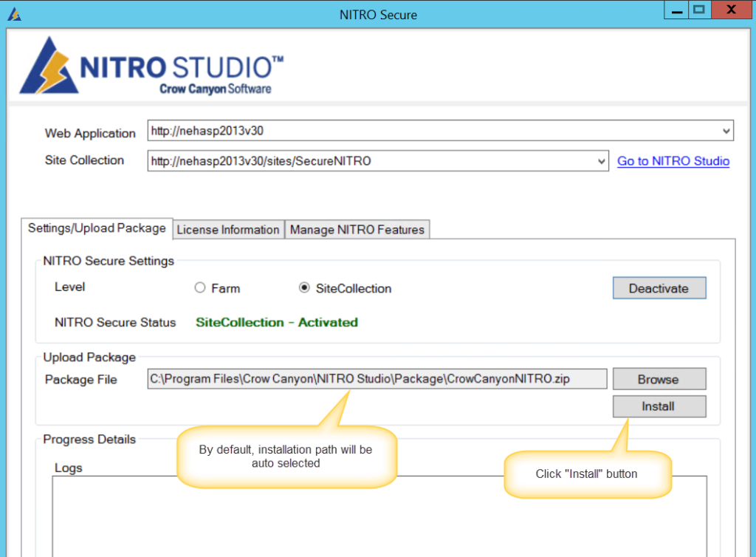The width and height of the screenshot is (756, 557).
Task: Click the app icon in the title bar
Action: 15,13
